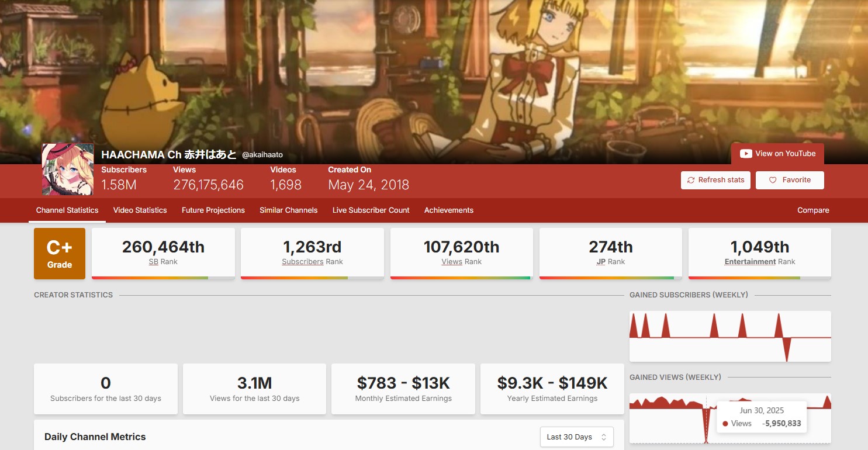Expand the Last 30 Days dropdown
Image resolution: width=868 pixels, height=450 pixels.
[x=577, y=437]
